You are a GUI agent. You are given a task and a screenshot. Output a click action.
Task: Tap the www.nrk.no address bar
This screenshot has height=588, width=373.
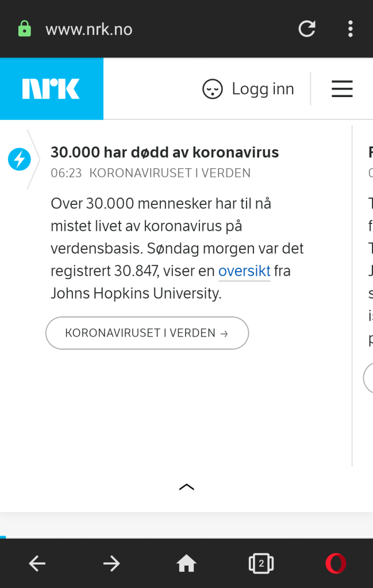[89, 29]
